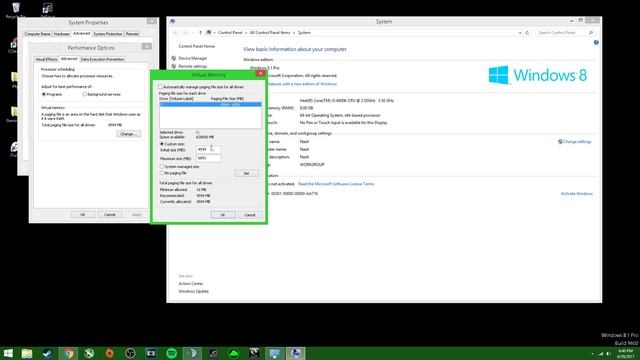Expand the arrow after All Control Panel Items
640x360 pixels.
pos(294,33)
